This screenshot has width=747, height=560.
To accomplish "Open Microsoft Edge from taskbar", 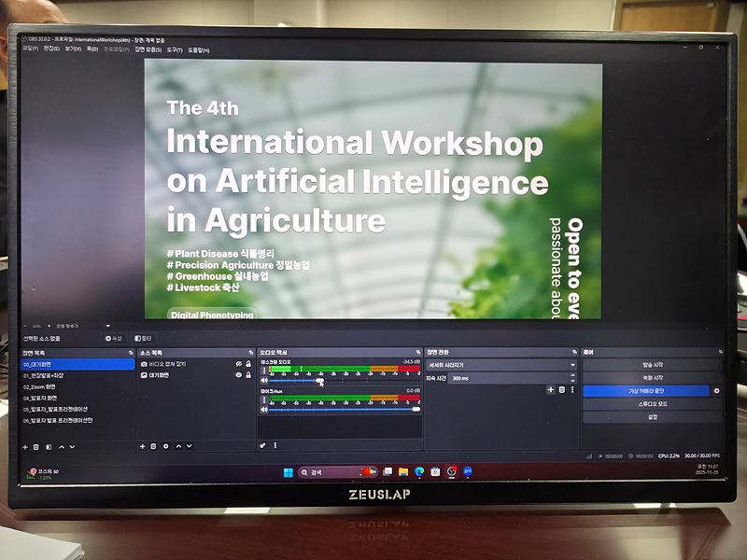I will click(419, 471).
